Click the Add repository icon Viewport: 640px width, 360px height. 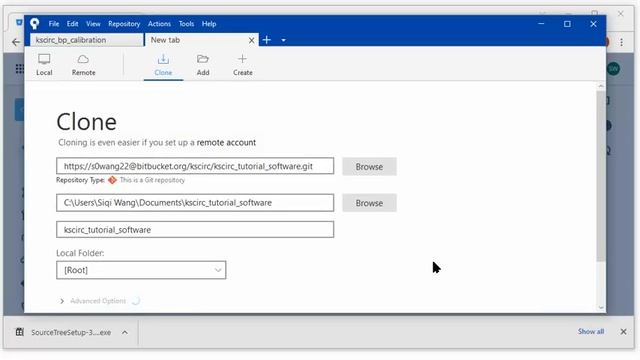click(x=203, y=64)
